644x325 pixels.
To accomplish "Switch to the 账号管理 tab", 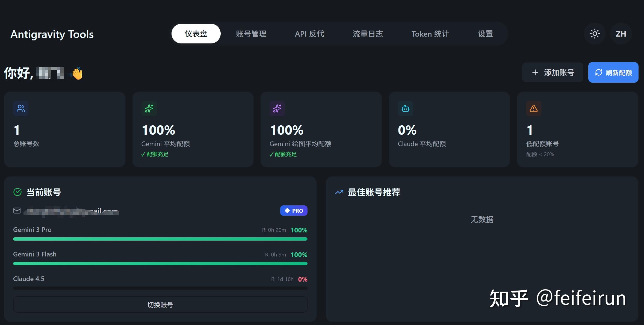I will [x=251, y=33].
